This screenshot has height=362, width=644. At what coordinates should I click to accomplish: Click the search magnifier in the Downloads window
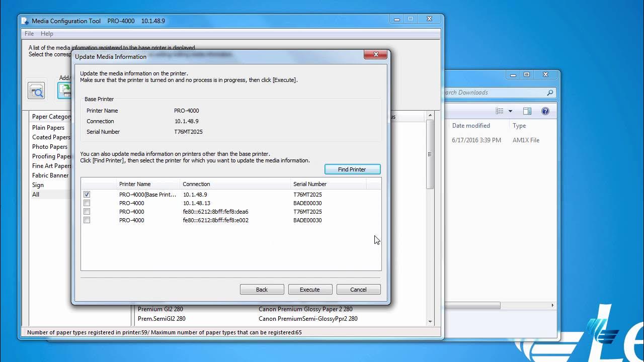[x=550, y=93]
